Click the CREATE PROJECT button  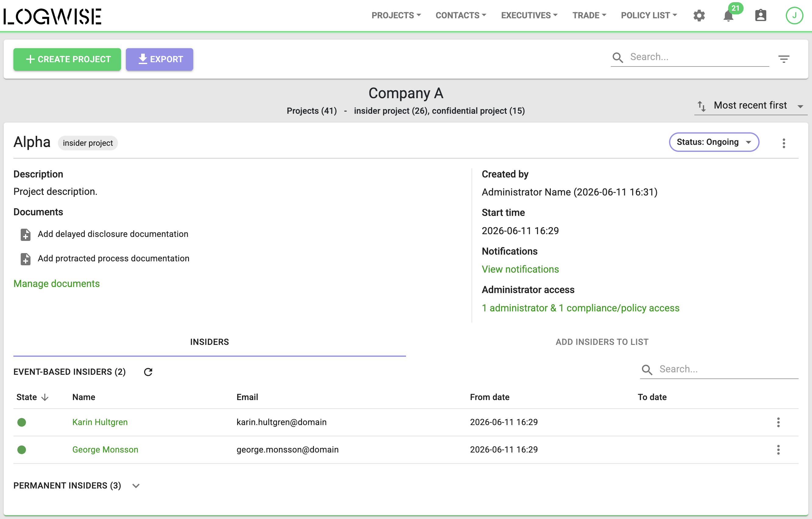[67, 59]
